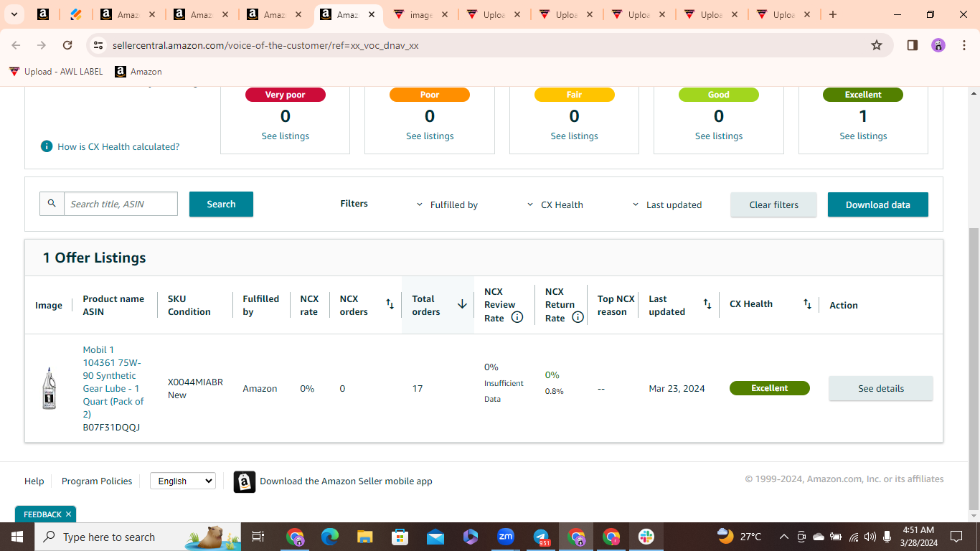Image resolution: width=980 pixels, height=551 pixels.
Task: Open the tab search chevron
Action: coord(14,14)
